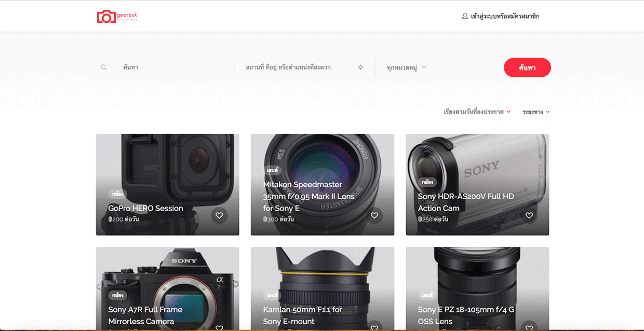
Task: Click เลนส์ tag on Sony E PZ card
Action: click(427, 295)
